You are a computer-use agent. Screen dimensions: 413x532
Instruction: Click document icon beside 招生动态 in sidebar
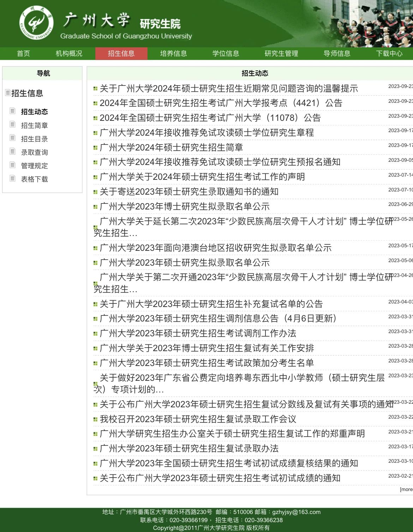point(13,111)
